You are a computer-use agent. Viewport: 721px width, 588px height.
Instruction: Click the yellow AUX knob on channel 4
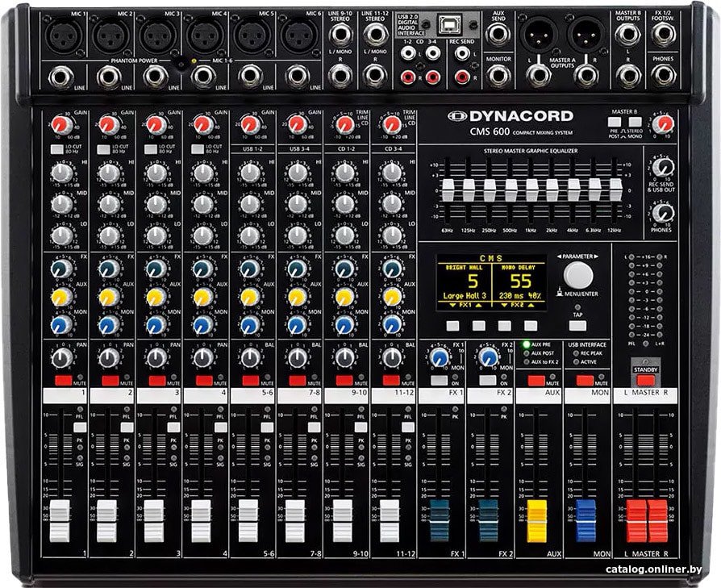click(202, 297)
